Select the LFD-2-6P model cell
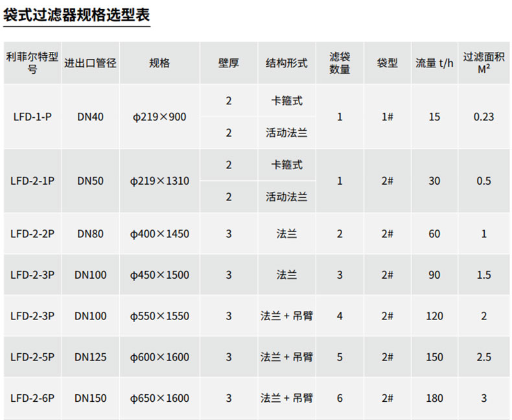Screen dimensions: 512x420 (32, 399)
